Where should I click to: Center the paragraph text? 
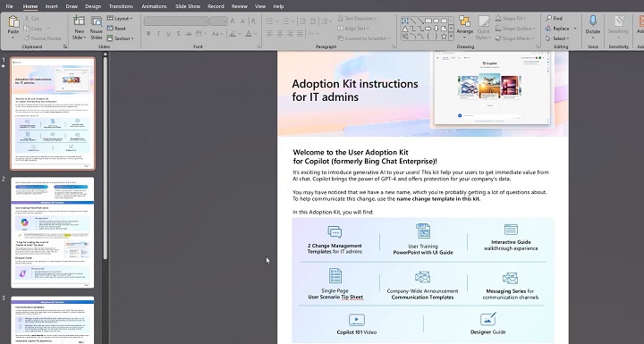click(280, 34)
